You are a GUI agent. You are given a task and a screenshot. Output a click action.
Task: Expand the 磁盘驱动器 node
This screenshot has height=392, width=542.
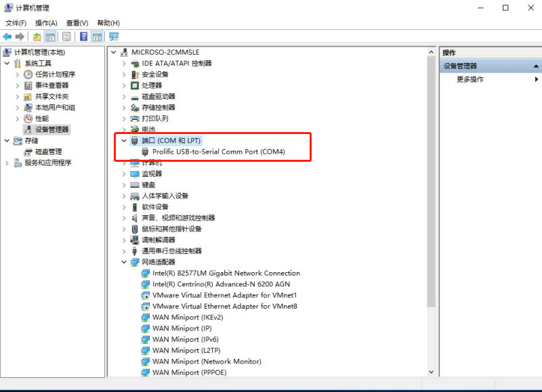pyautogui.click(x=124, y=96)
